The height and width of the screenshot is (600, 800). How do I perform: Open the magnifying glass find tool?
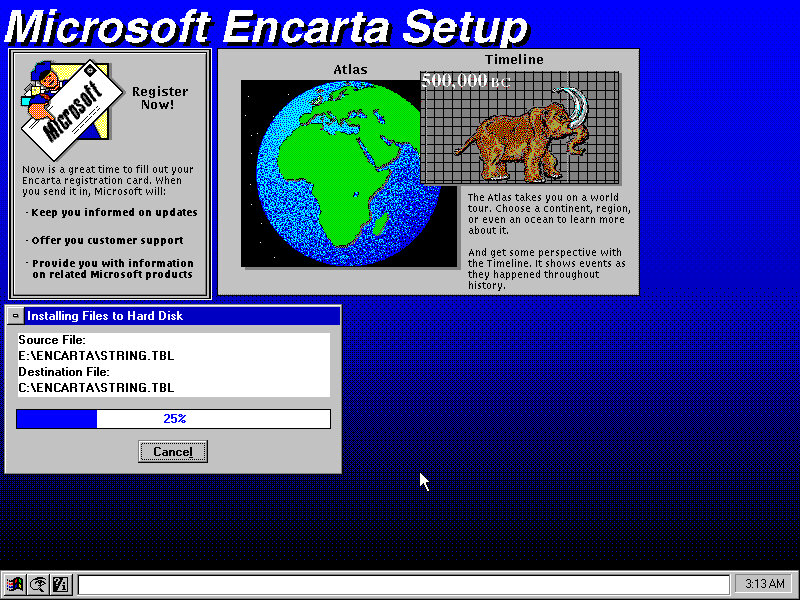tap(38, 585)
